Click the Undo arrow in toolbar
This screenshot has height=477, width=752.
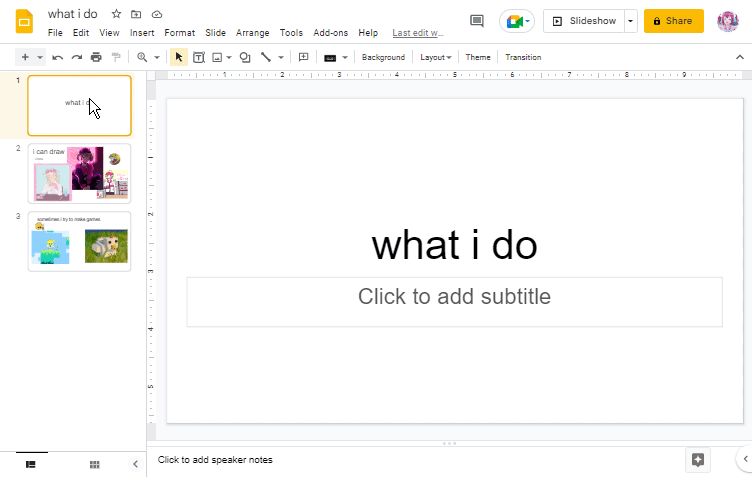58,57
